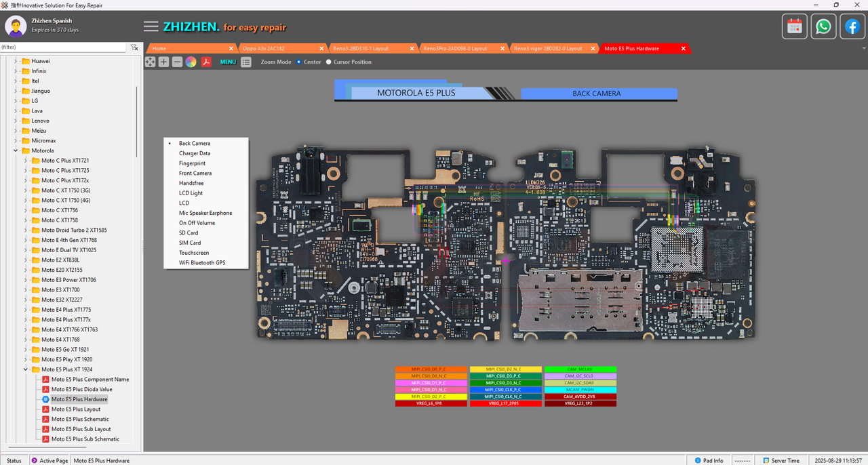This screenshot has height=465, width=868.
Task: Choose SIM Card from the popup menu
Action: click(x=190, y=243)
